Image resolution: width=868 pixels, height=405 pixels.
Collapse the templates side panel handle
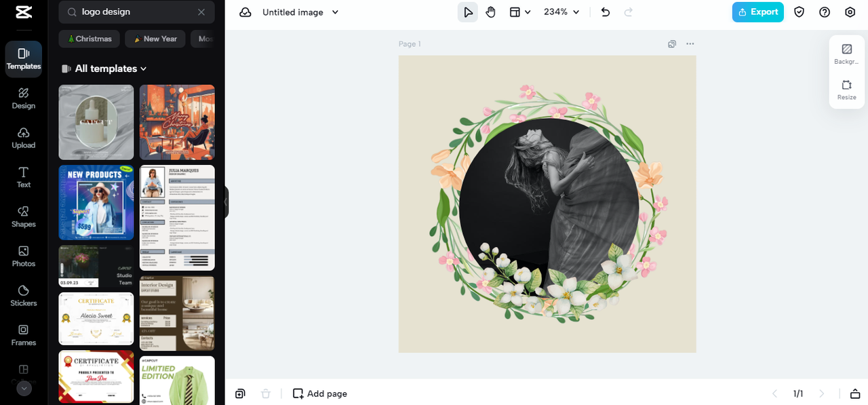(x=226, y=202)
